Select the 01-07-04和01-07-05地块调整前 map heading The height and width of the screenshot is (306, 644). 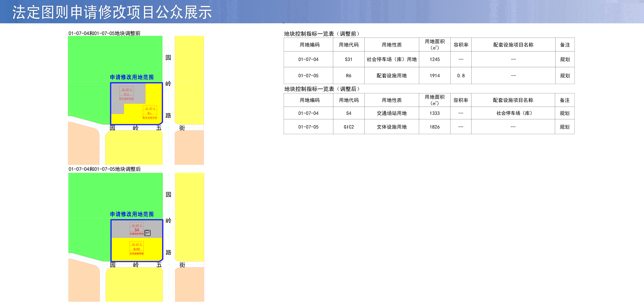pyautogui.click(x=104, y=33)
